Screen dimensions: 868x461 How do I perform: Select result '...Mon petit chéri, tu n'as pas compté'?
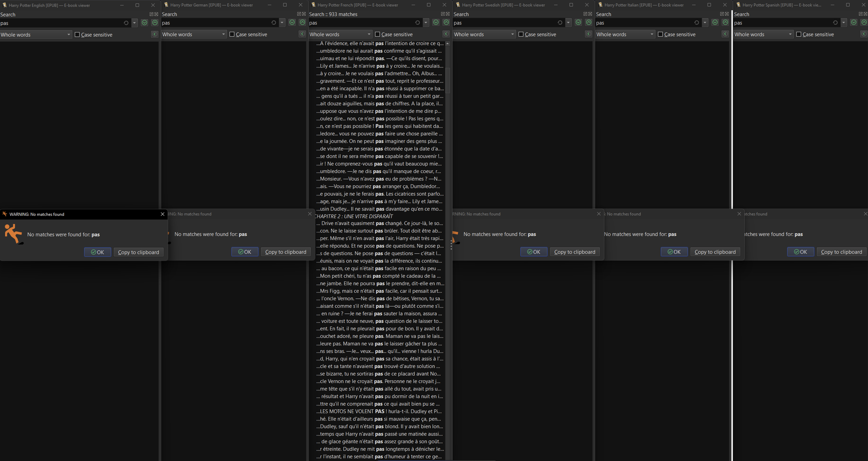click(x=380, y=276)
